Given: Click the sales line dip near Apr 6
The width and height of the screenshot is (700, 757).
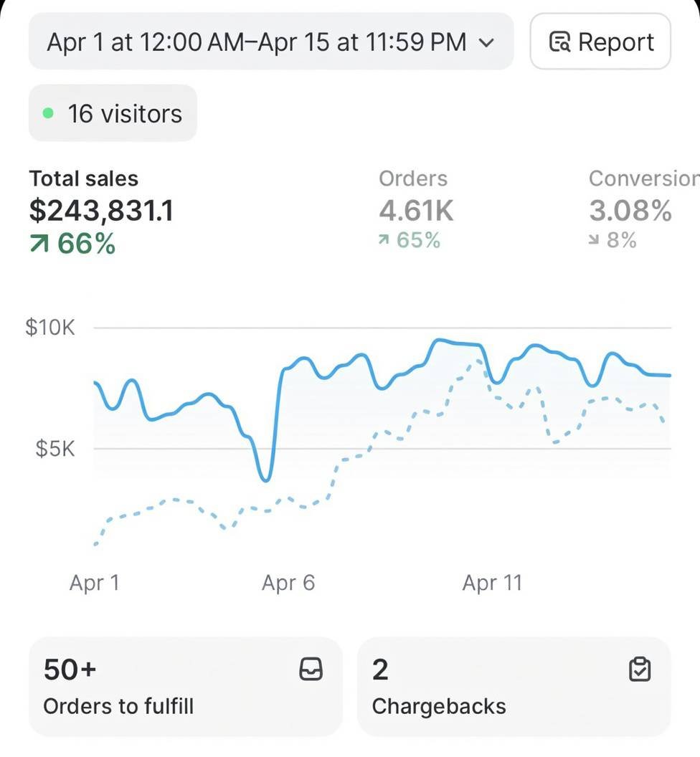Looking at the screenshot, I should coord(265,479).
